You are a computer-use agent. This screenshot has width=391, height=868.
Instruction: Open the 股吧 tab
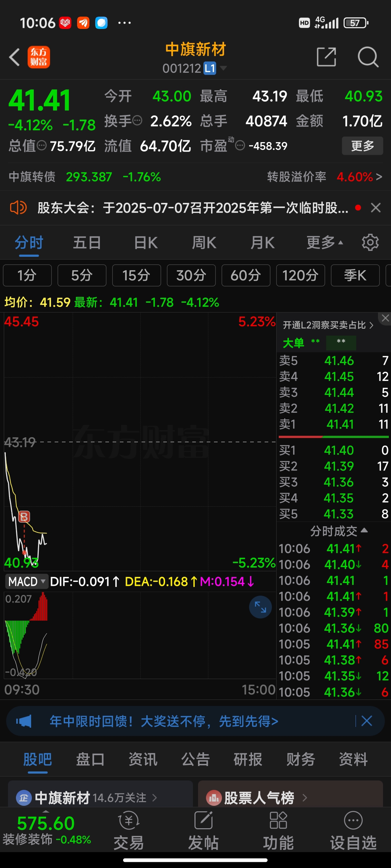[x=38, y=759]
